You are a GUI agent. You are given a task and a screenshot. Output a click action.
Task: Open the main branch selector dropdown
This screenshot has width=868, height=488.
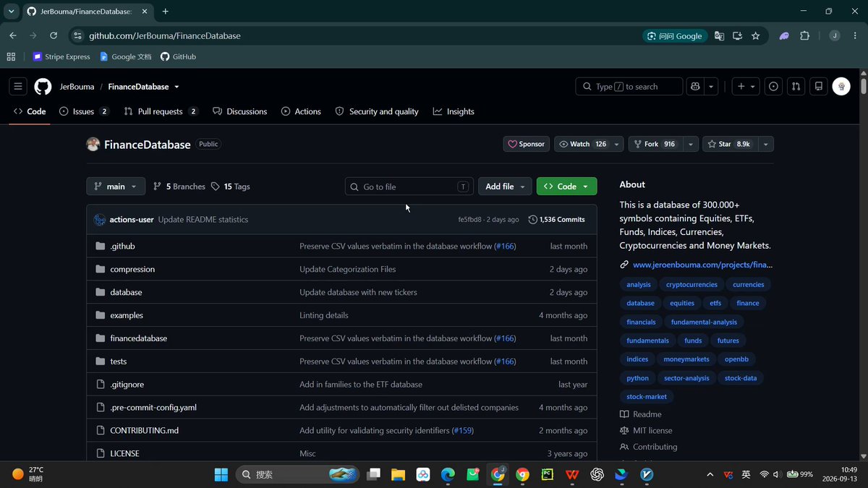(x=116, y=187)
